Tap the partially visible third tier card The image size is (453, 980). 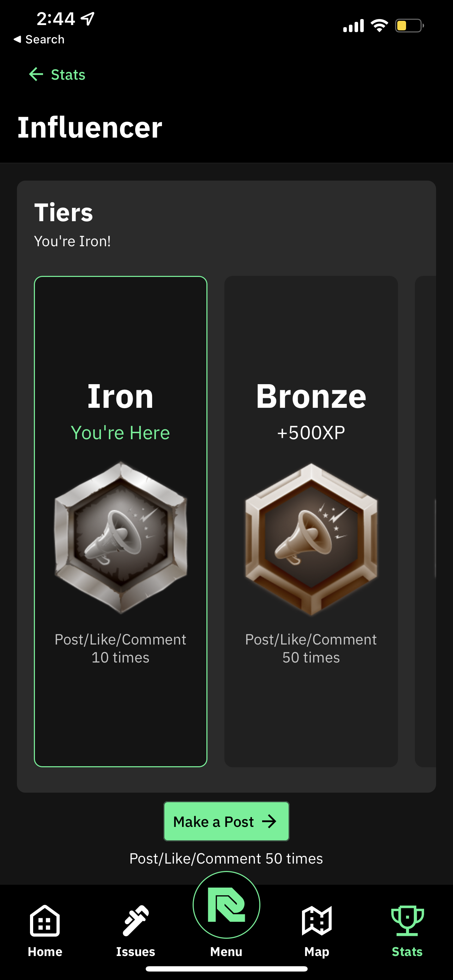click(426, 521)
